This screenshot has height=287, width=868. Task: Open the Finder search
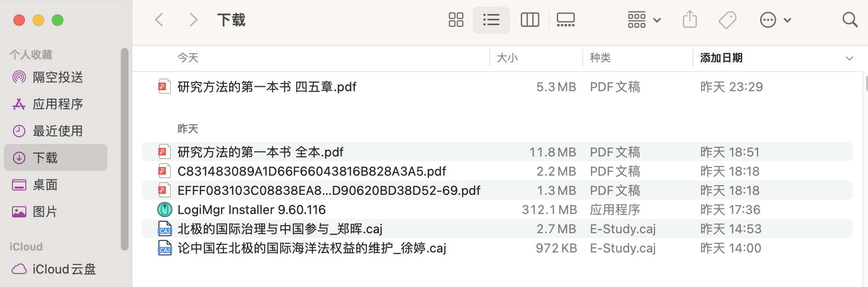(849, 20)
